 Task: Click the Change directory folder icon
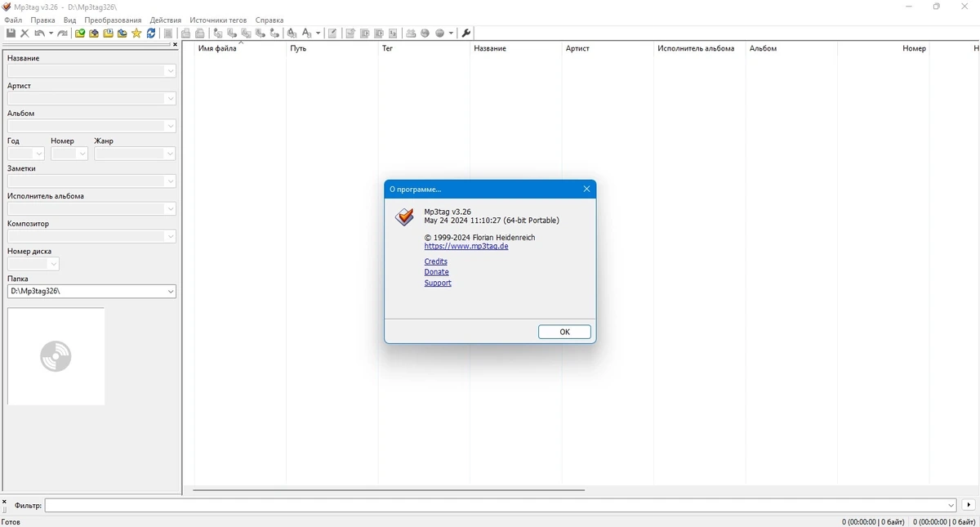coord(80,33)
